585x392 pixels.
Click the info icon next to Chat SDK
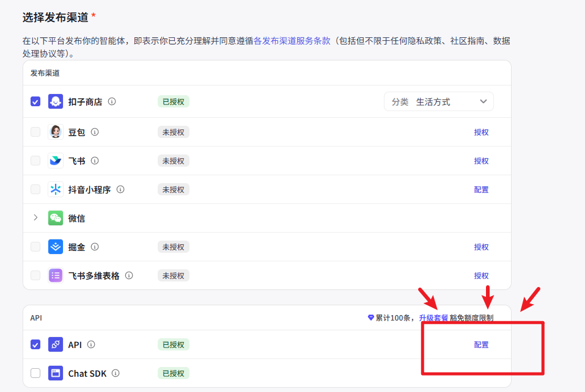(116, 373)
